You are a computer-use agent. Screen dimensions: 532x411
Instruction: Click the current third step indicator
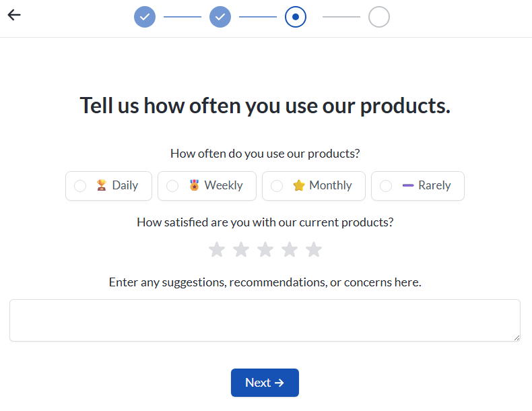pos(296,17)
